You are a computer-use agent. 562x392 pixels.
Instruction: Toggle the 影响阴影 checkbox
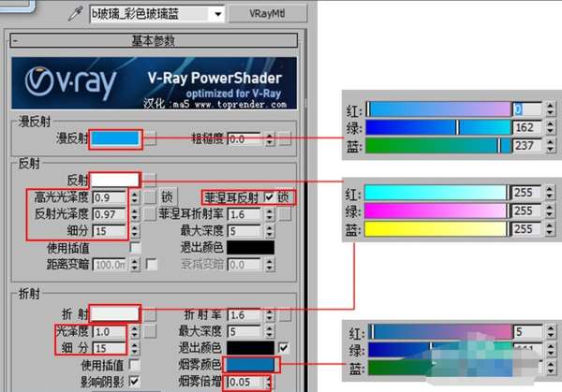click(x=134, y=382)
